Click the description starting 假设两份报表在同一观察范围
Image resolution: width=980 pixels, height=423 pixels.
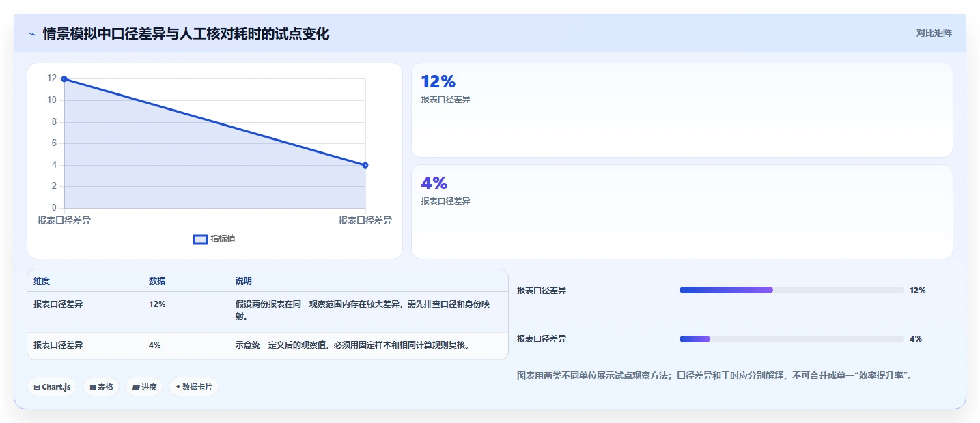[363, 310]
